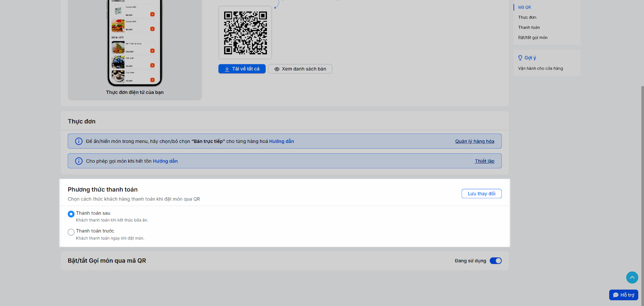Open Vận hành cho cửa hàng suggestion
Screen dimensions: 644x306
coord(541,68)
